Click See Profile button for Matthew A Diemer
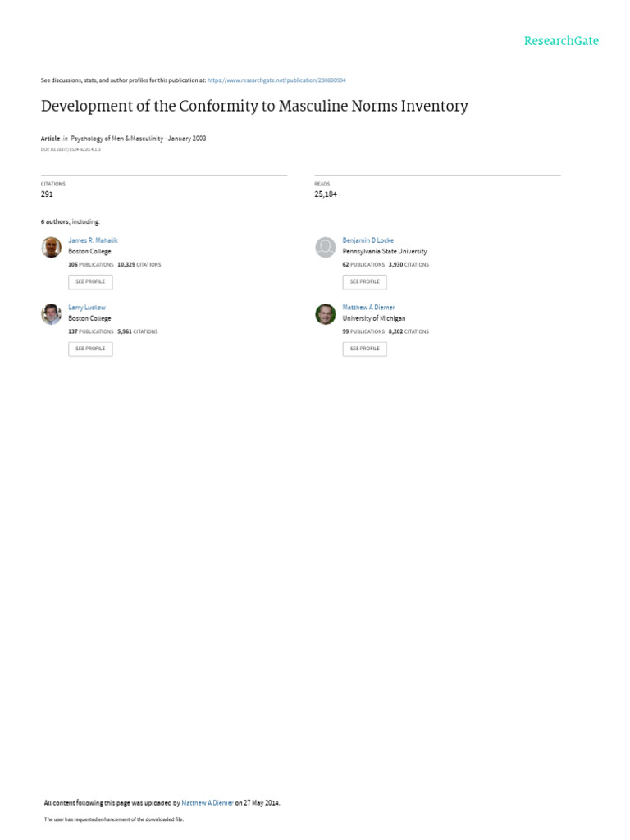This screenshot has height=840, width=630. [x=364, y=349]
